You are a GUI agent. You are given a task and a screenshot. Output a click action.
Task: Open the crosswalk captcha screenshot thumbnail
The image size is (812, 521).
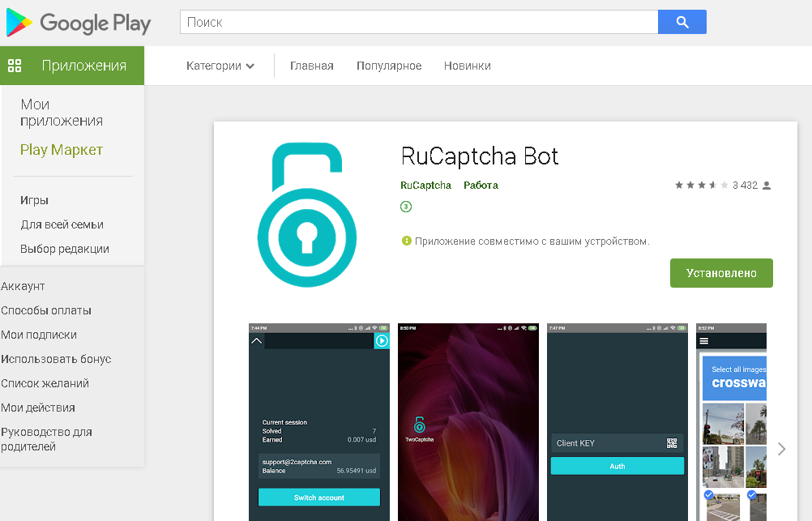pyautogui.click(x=731, y=422)
